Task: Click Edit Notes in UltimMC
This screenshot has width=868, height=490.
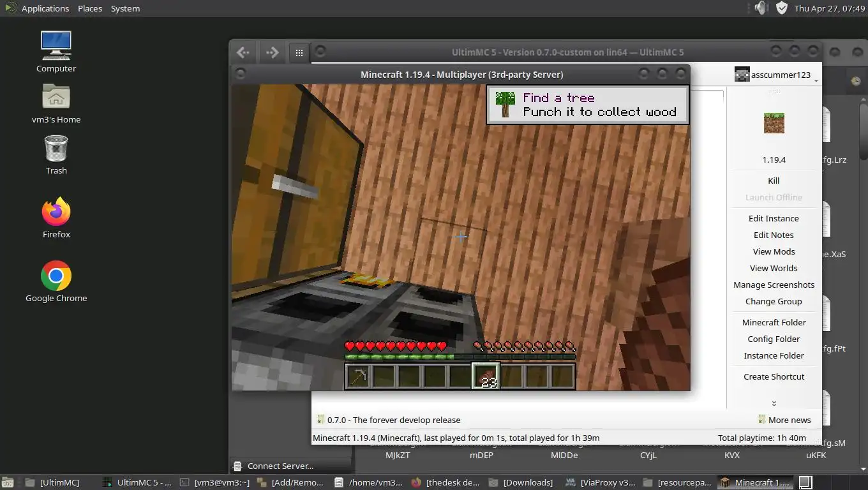Action: tap(774, 235)
